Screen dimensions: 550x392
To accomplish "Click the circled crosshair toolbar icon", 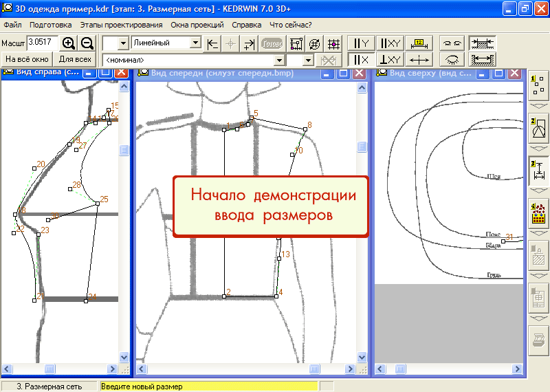I will pos(315,43).
